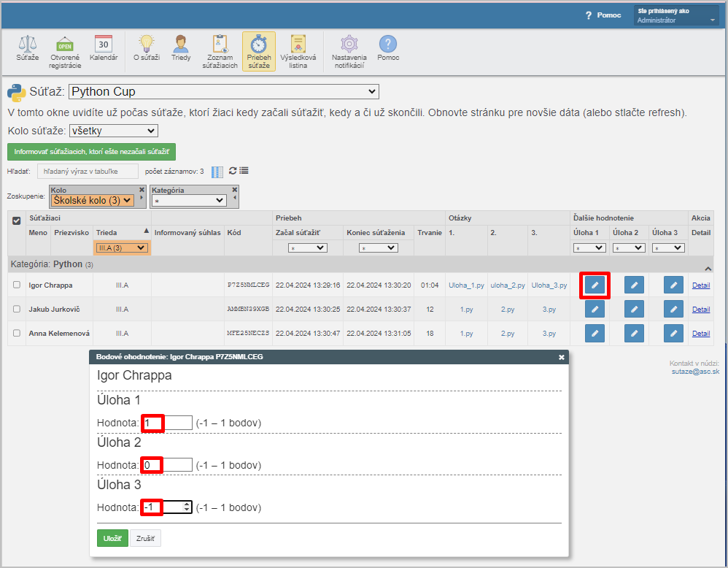Open the Úloha 1 column filter dropdown
This screenshot has width=728, height=568.
click(x=589, y=247)
